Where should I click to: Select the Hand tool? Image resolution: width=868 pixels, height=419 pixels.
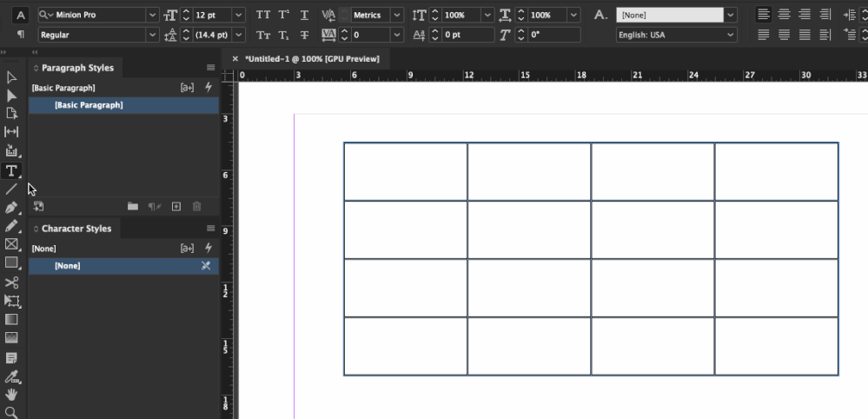coord(11,394)
